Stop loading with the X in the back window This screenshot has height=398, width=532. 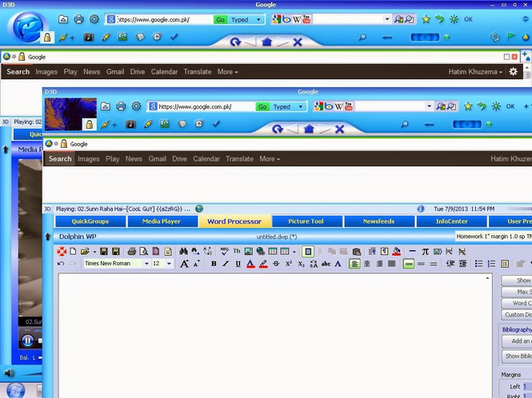[x=298, y=42]
